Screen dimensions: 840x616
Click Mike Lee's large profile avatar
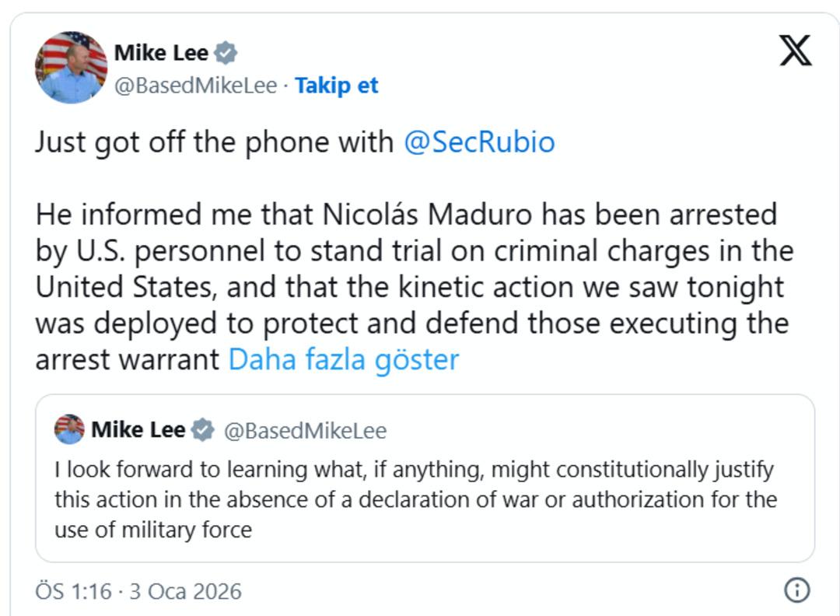coord(71,68)
